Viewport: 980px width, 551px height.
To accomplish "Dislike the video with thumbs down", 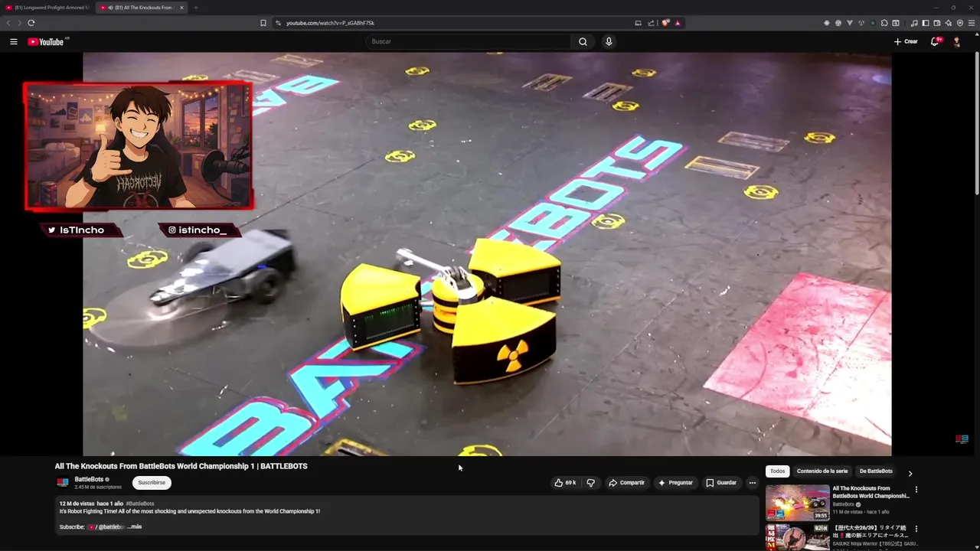I will click(590, 483).
